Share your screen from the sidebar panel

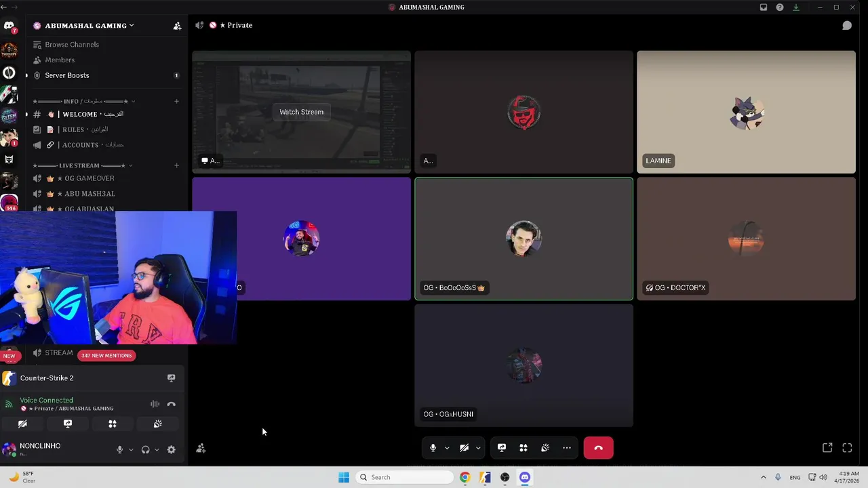click(68, 424)
